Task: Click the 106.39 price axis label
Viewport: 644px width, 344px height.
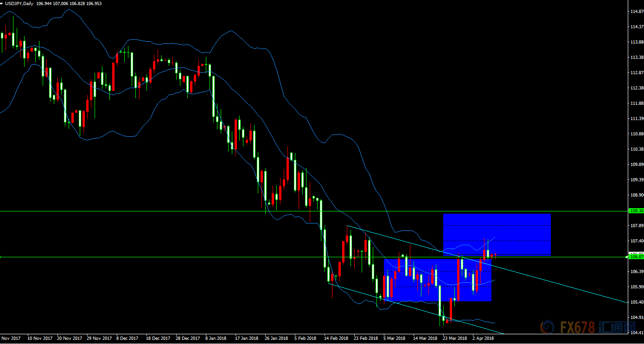Action: (x=637, y=272)
